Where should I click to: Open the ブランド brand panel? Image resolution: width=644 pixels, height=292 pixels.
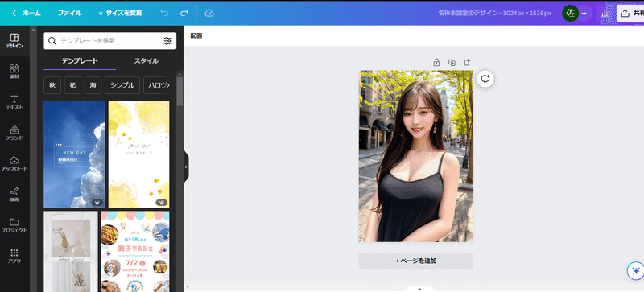point(14,133)
